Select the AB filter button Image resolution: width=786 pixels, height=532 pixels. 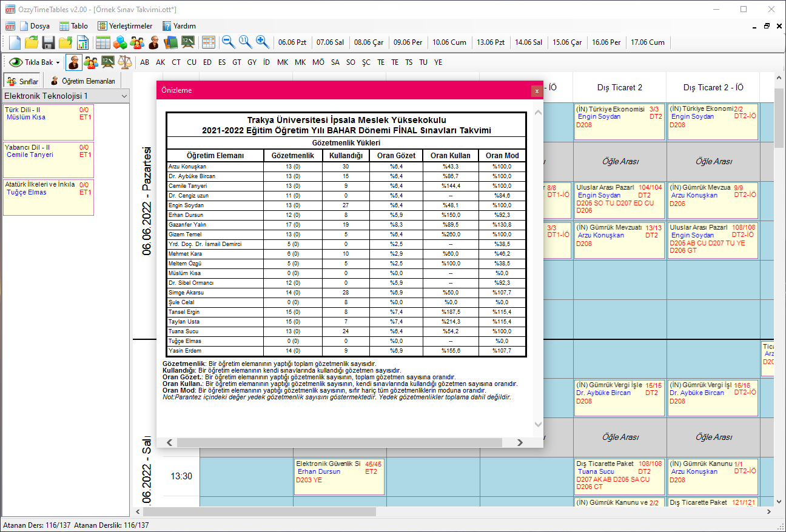pos(144,62)
